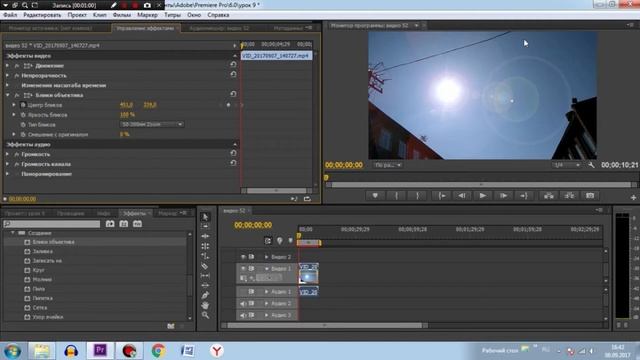
Task: Create new custom bin in Effects panel
Action: pyautogui.click(x=171, y=326)
